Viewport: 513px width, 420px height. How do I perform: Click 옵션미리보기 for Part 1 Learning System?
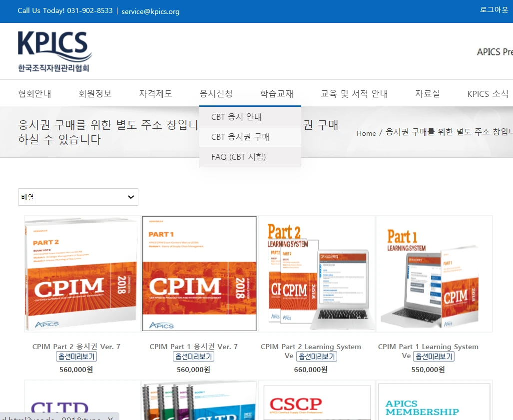coord(434,356)
